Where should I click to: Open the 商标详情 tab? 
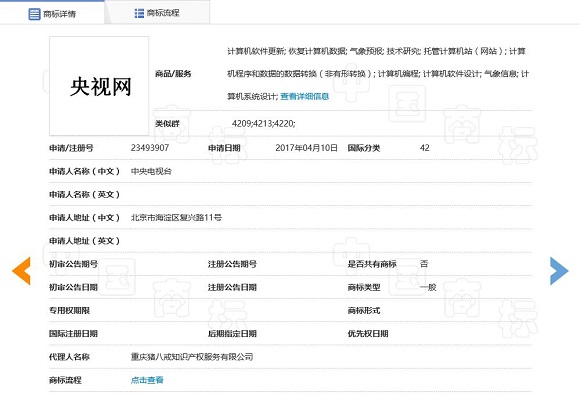[x=52, y=13]
